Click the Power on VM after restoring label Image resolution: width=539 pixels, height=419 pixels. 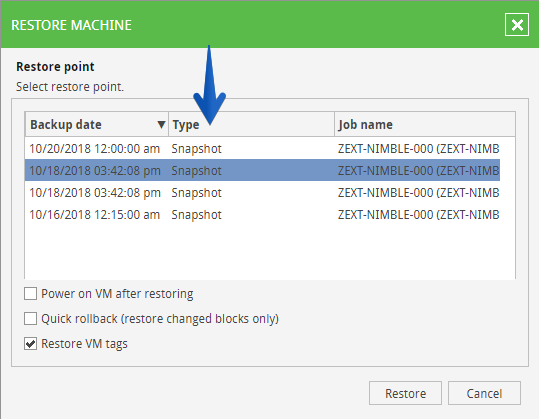(x=117, y=294)
